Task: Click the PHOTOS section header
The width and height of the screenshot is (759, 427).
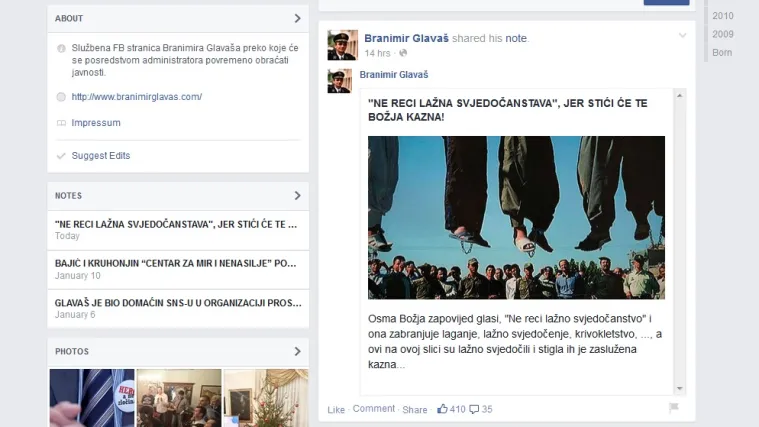Action: click(72, 351)
